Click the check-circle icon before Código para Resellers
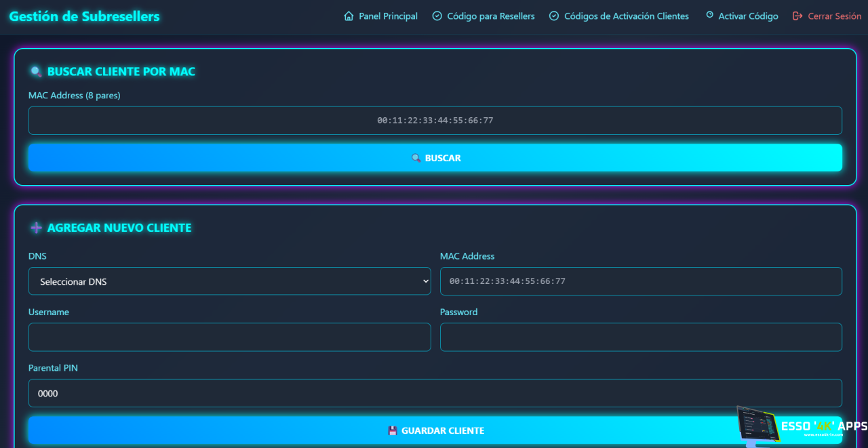Screen dimensions: 868x448 pyautogui.click(x=437, y=16)
